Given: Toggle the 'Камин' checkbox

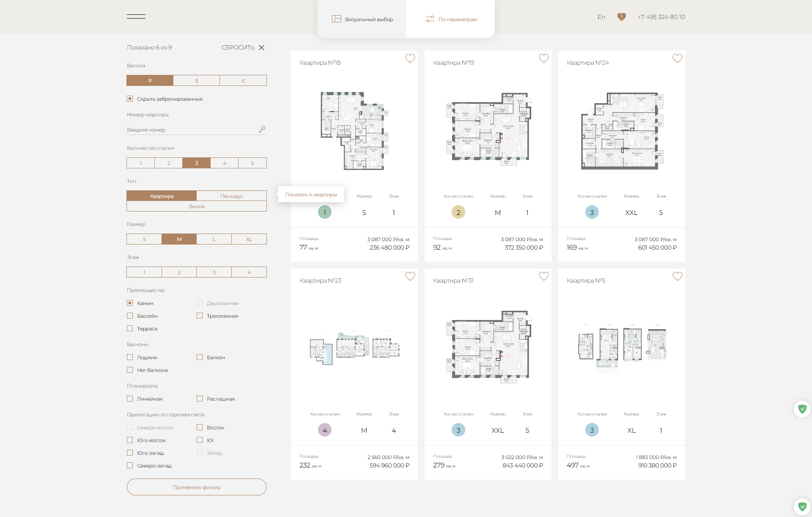Looking at the screenshot, I should pos(130,303).
